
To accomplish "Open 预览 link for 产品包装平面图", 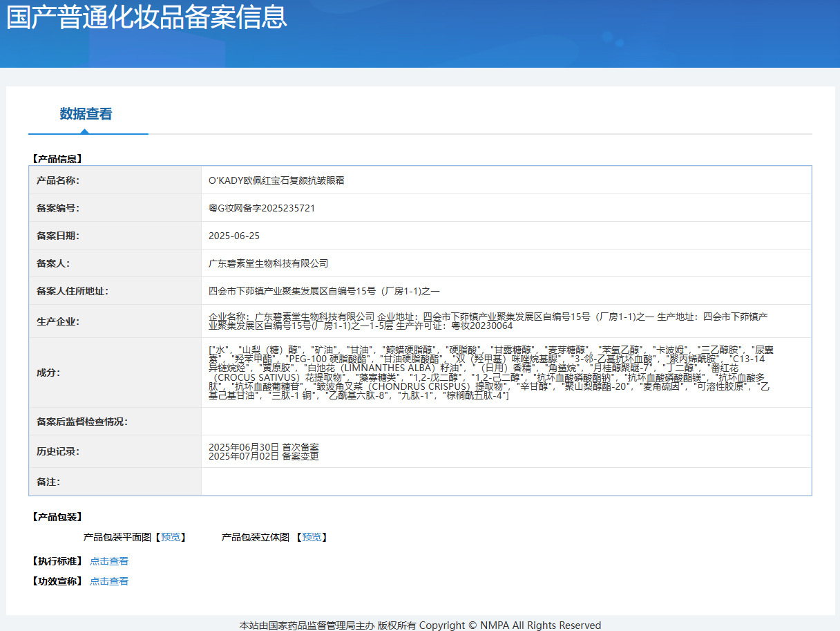I will pyautogui.click(x=171, y=537).
